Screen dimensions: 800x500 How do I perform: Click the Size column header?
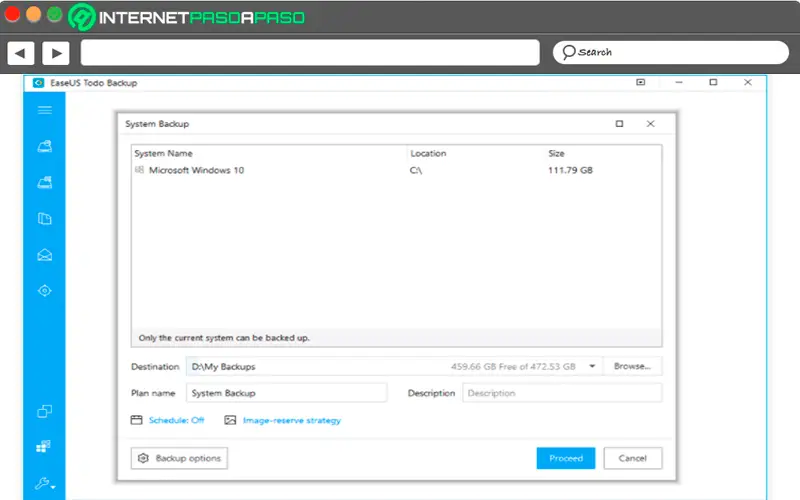556,153
